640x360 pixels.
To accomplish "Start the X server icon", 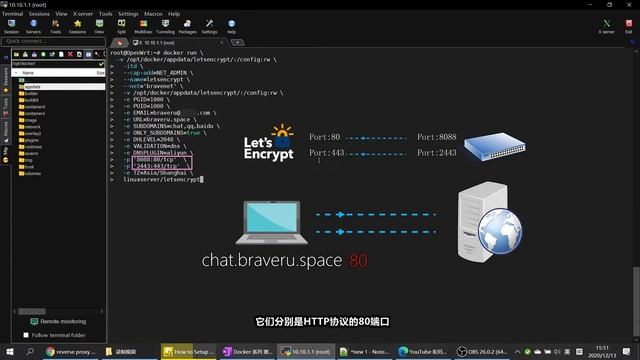I will click(x=607, y=27).
